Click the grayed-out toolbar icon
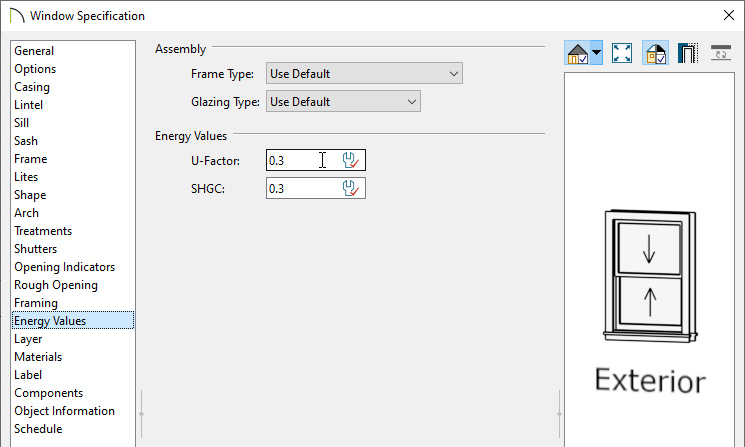This screenshot has width=745, height=447. point(721,53)
